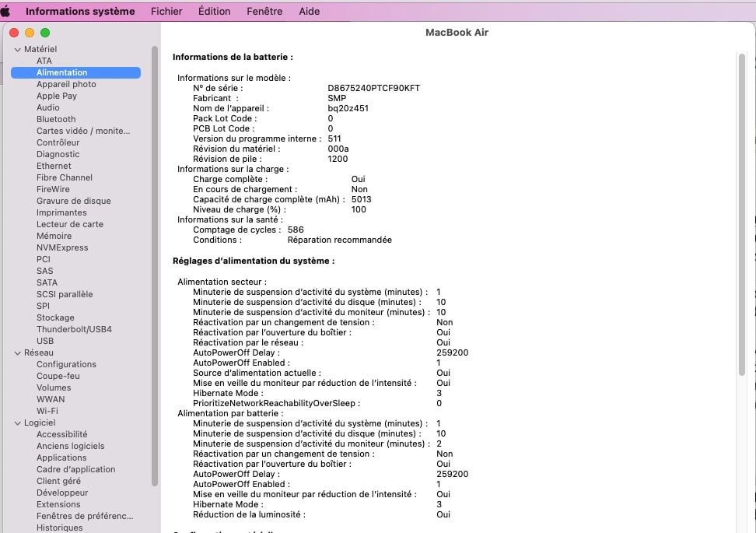
Task: Click the green fullscreen window button
Action: coord(45,33)
